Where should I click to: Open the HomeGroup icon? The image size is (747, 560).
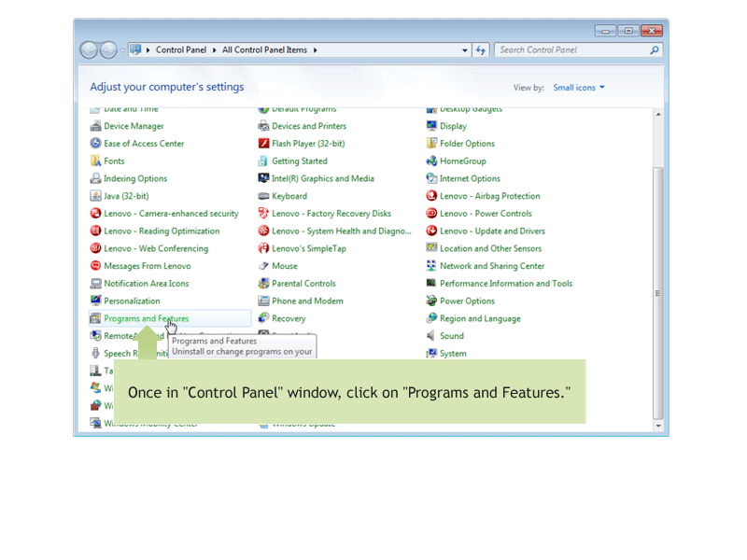[431, 161]
